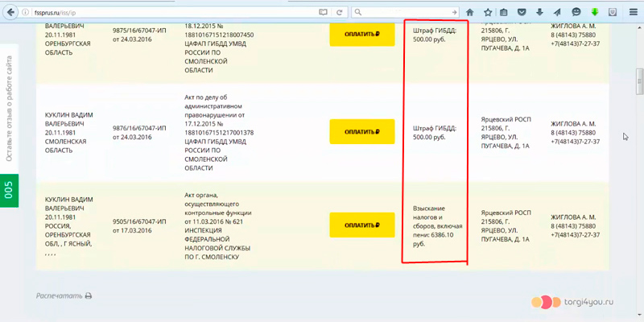
Task: Open the site feedback side tab
Action: [x=9, y=109]
